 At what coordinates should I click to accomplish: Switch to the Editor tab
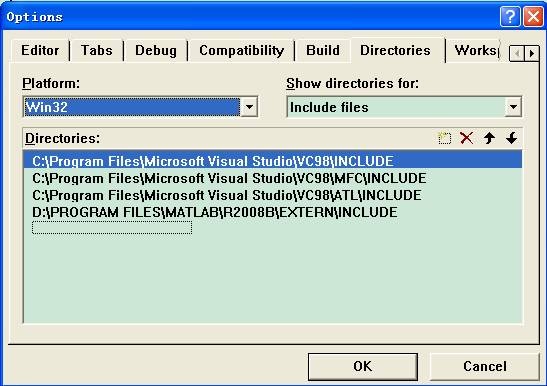(40, 51)
